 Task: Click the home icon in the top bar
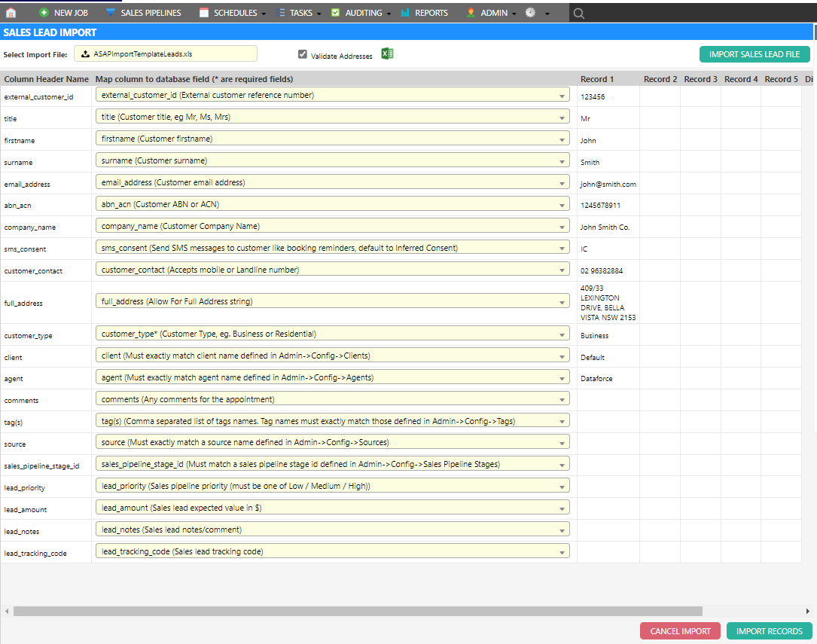click(x=11, y=13)
